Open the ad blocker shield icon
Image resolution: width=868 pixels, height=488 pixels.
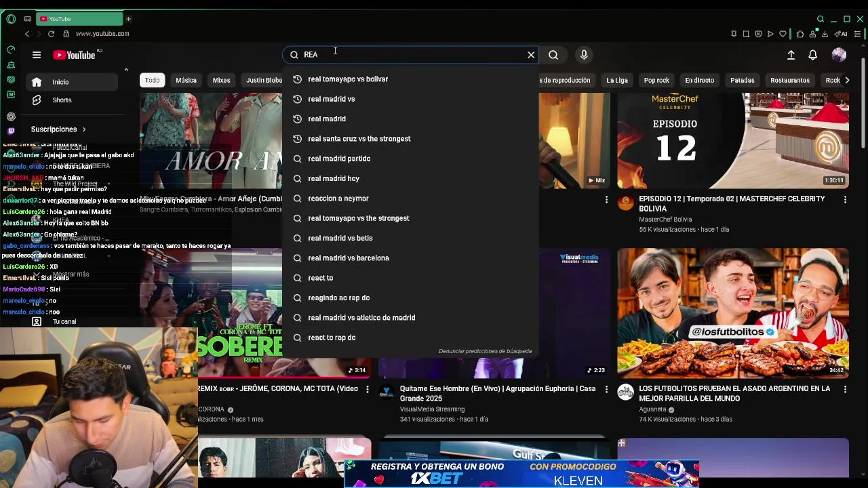point(758,34)
